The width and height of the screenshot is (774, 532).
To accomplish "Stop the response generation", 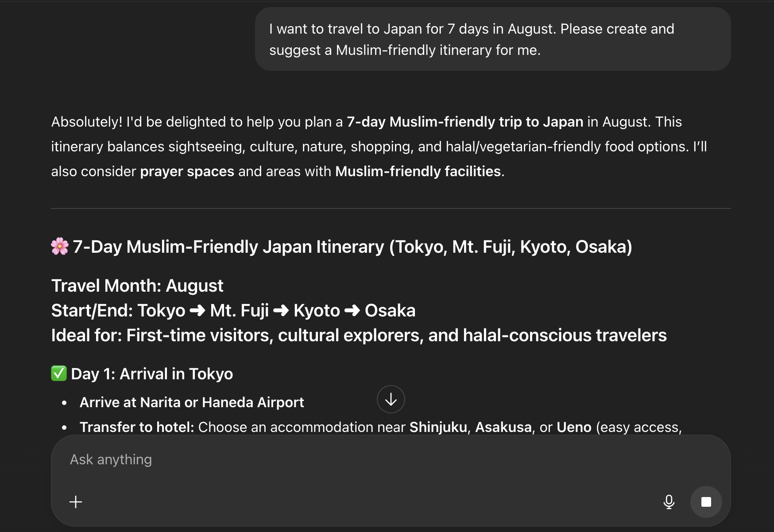I will click(706, 502).
